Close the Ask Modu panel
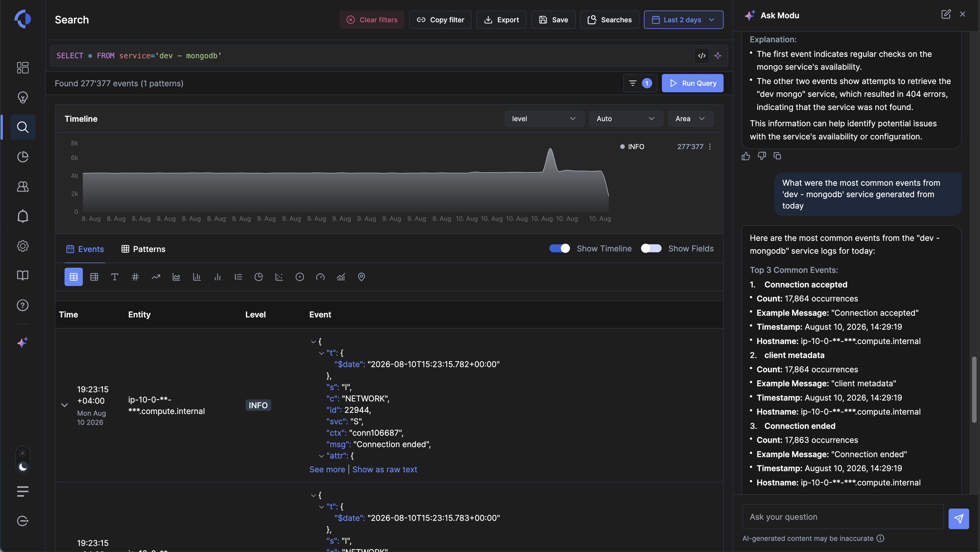Screen dimensions: 980x552 pos(963,14)
